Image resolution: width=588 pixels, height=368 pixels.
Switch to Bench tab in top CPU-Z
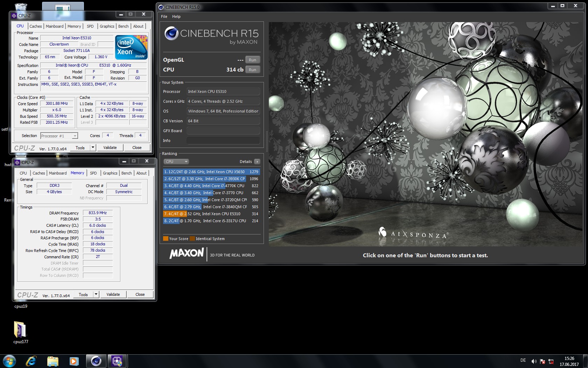pyautogui.click(x=123, y=26)
